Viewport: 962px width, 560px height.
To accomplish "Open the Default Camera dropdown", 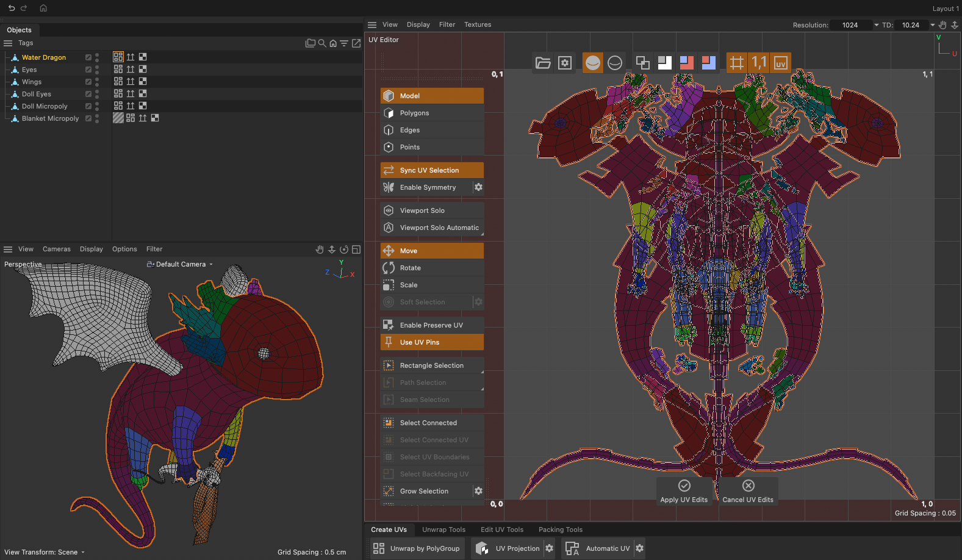I will point(180,264).
